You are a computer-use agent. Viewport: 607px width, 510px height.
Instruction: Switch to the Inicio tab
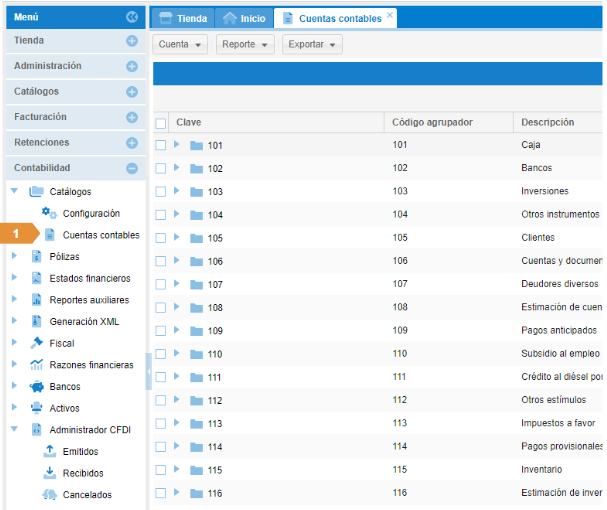pos(246,18)
